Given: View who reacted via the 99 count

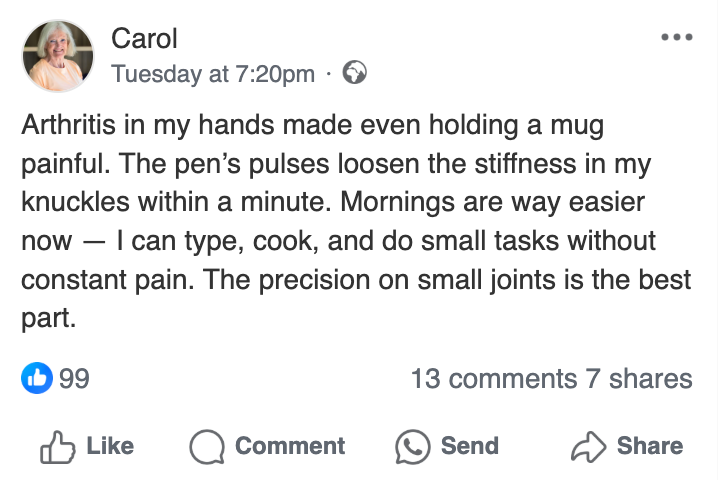Looking at the screenshot, I should tap(75, 379).
